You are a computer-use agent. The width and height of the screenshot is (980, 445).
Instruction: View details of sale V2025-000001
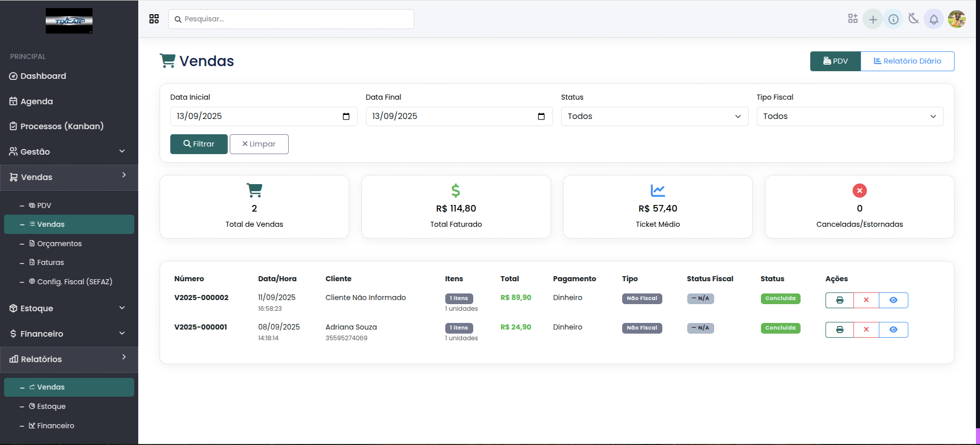point(893,330)
